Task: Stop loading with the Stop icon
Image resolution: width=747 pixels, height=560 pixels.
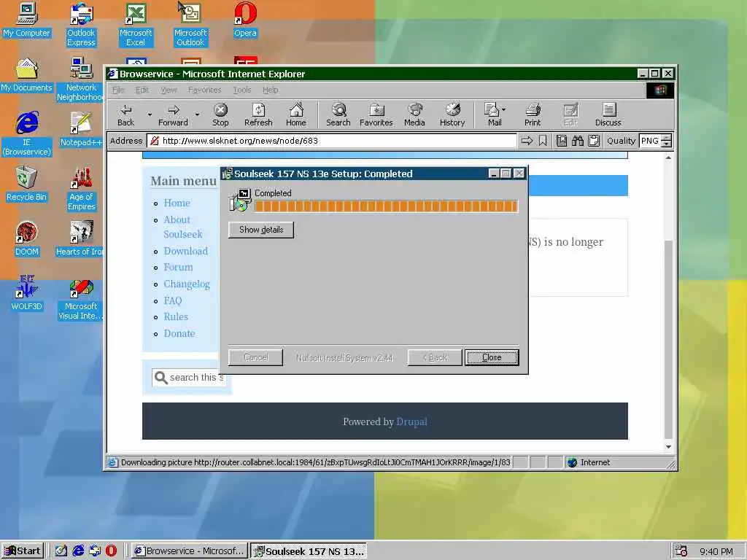Action: (x=220, y=115)
